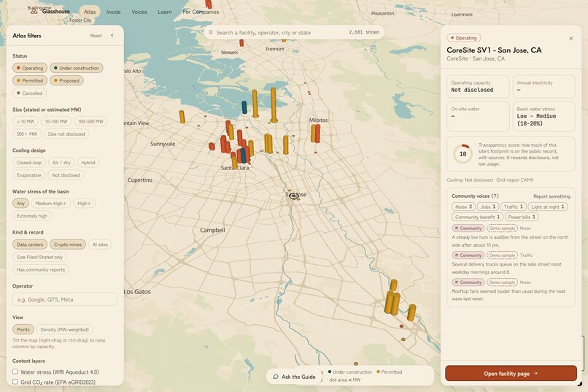Screen dimensions: 588x392
Task: Toggle the Crypto mines kind filter
Action: click(x=68, y=245)
